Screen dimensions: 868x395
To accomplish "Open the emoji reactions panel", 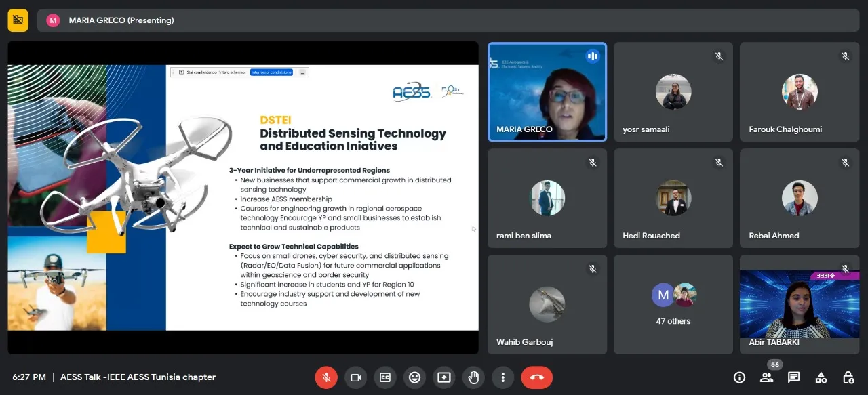I will (414, 377).
